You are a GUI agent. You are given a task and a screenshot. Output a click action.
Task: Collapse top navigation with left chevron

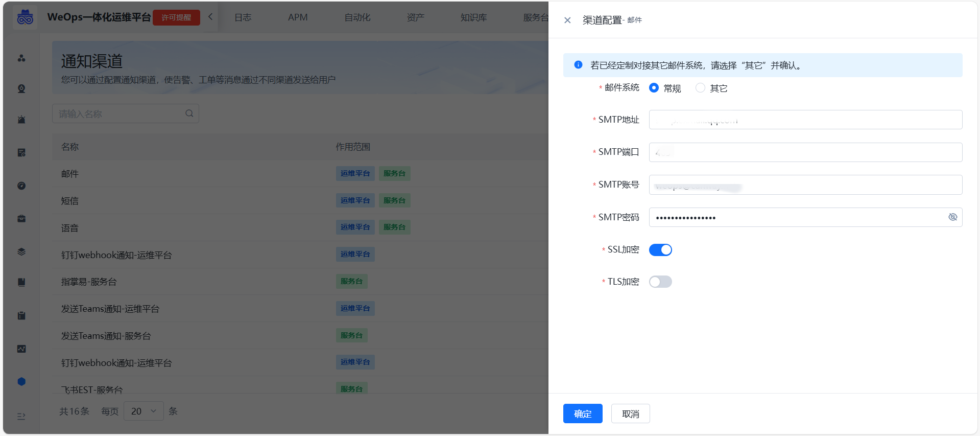point(210,17)
